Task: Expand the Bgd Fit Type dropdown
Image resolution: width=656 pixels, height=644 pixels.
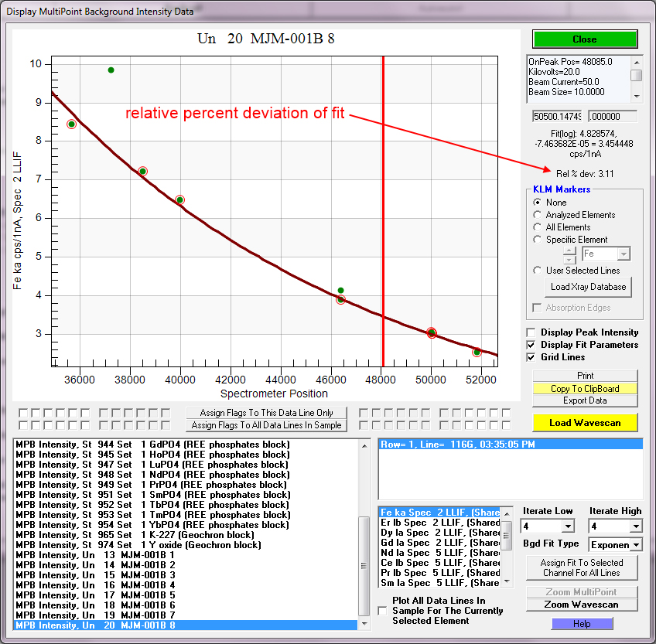Action: [x=637, y=545]
